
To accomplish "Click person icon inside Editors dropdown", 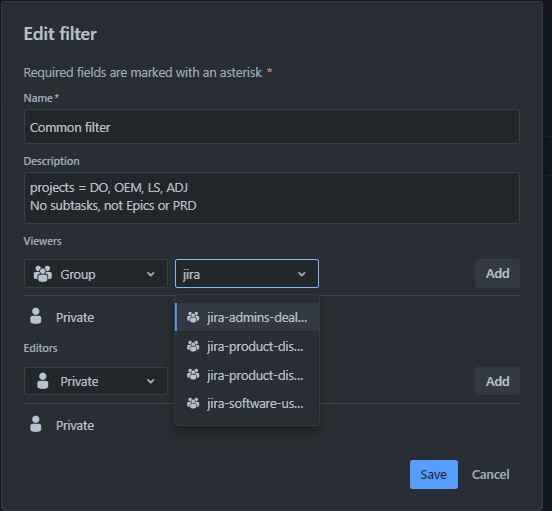I will (43, 381).
